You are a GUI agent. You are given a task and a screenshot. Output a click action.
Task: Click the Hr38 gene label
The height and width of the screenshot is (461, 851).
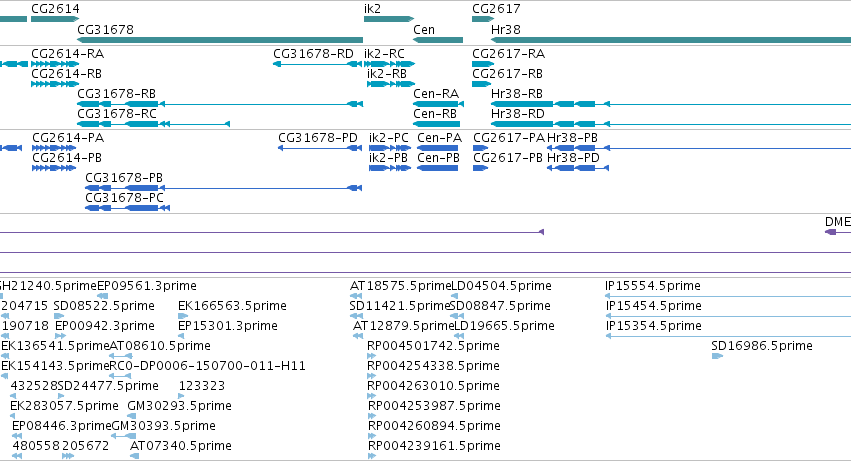506,29
